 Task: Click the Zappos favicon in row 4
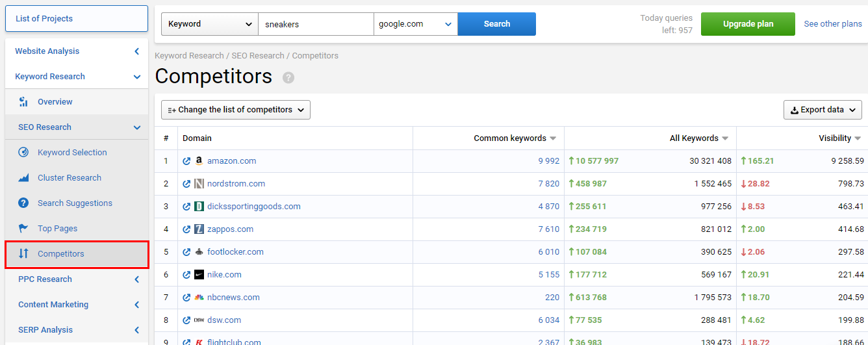coord(199,229)
